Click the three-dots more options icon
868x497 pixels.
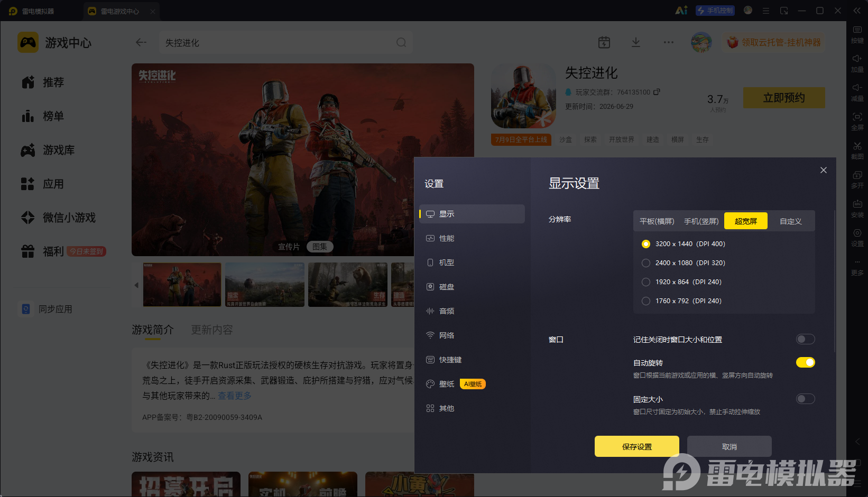coord(669,42)
